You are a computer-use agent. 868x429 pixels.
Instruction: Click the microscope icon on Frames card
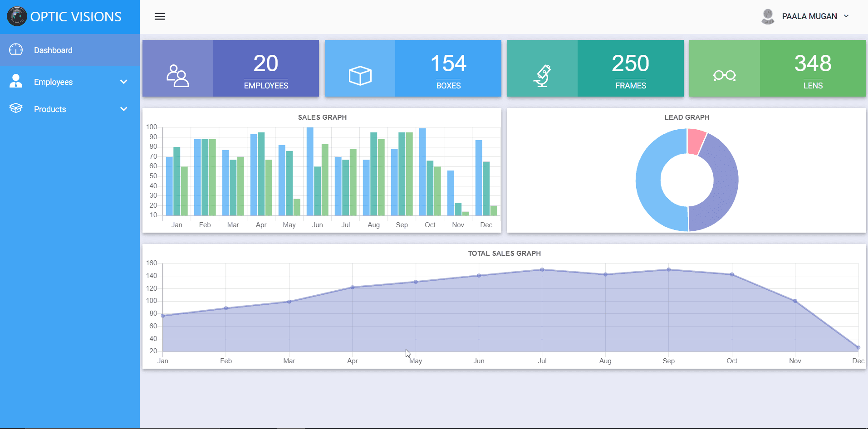pos(542,75)
